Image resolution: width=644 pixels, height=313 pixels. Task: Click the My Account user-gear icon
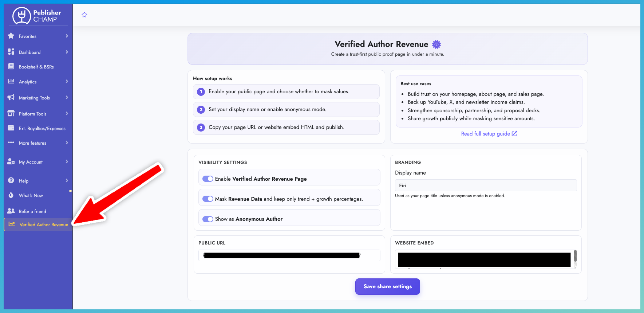pos(11,161)
